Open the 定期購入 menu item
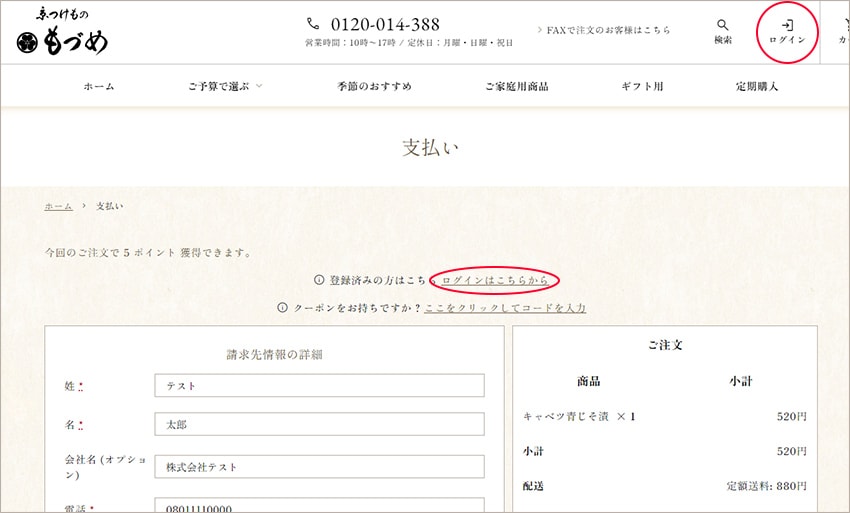The height and width of the screenshot is (513, 850). [757, 87]
